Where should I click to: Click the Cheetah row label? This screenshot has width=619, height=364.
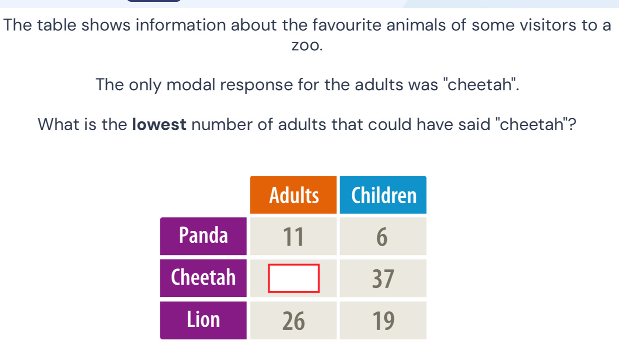point(203,278)
